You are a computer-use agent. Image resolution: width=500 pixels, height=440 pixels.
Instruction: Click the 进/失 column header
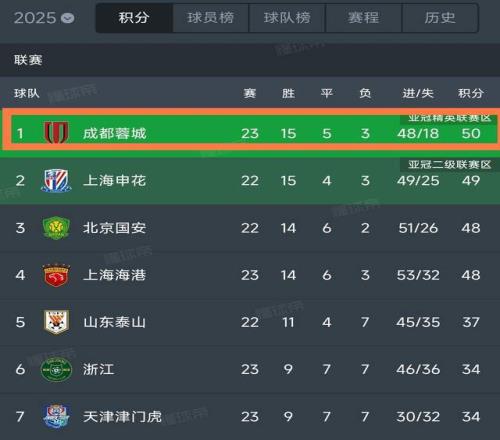point(418,93)
